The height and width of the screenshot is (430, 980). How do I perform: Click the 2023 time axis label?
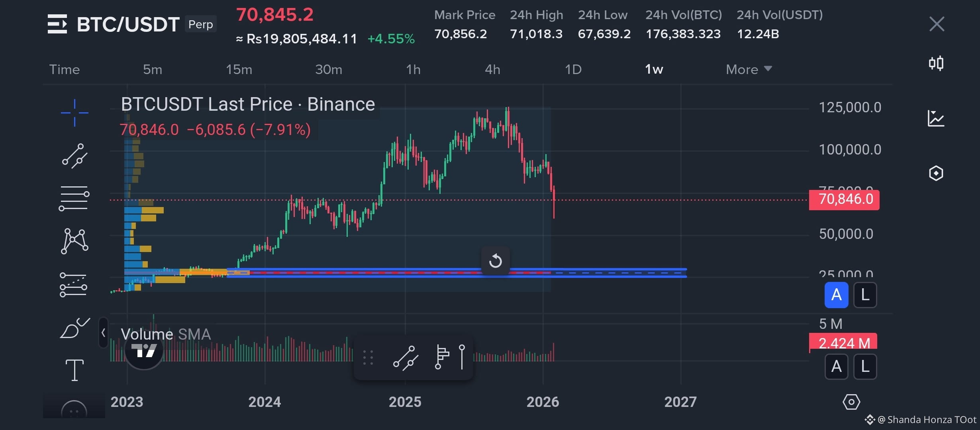pyautogui.click(x=127, y=402)
